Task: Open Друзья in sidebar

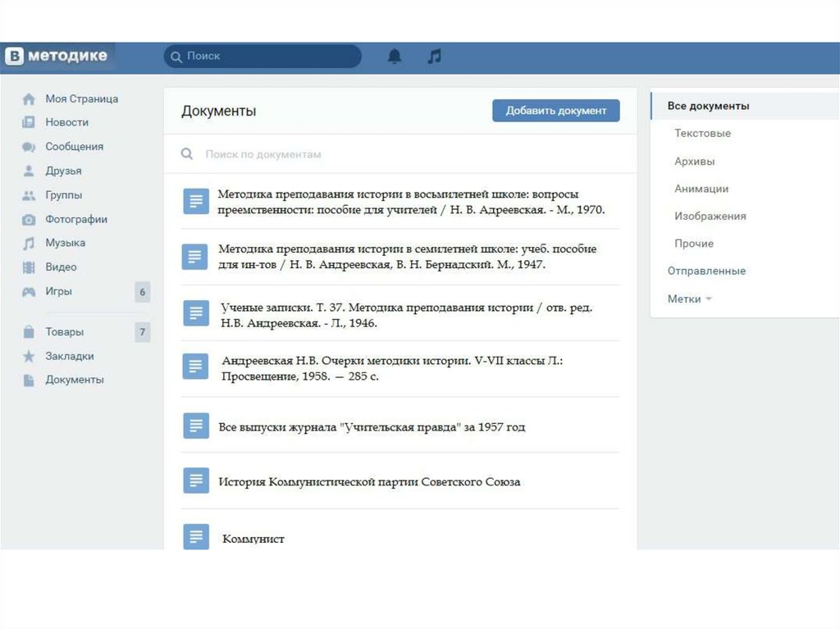Action: coord(63,171)
